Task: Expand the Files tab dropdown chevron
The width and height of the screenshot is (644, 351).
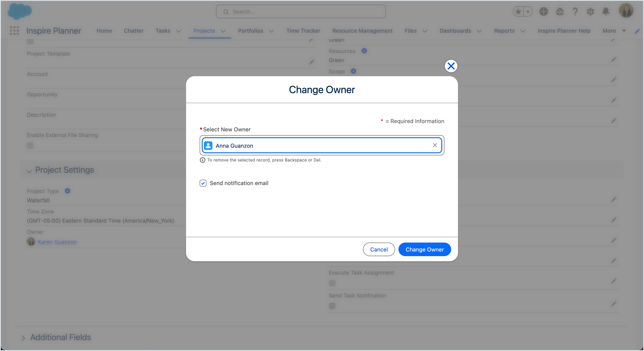Action: click(x=425, y=31)
